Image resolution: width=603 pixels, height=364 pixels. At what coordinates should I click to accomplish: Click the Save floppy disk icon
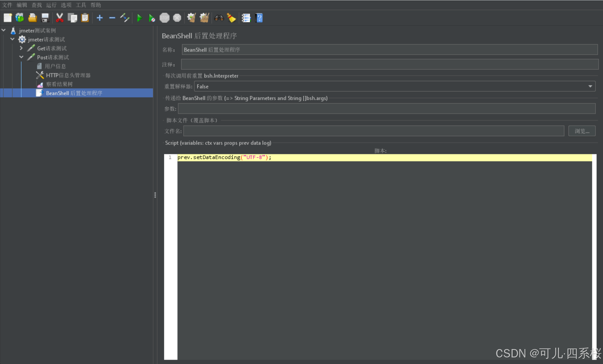point(45,18)
